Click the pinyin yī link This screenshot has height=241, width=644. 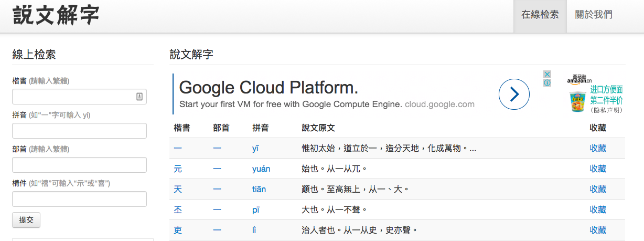tap(255, 149)
